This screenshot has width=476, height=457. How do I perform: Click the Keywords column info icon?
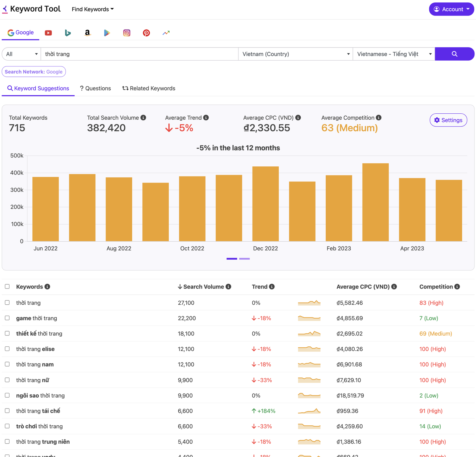coord(47,287)
